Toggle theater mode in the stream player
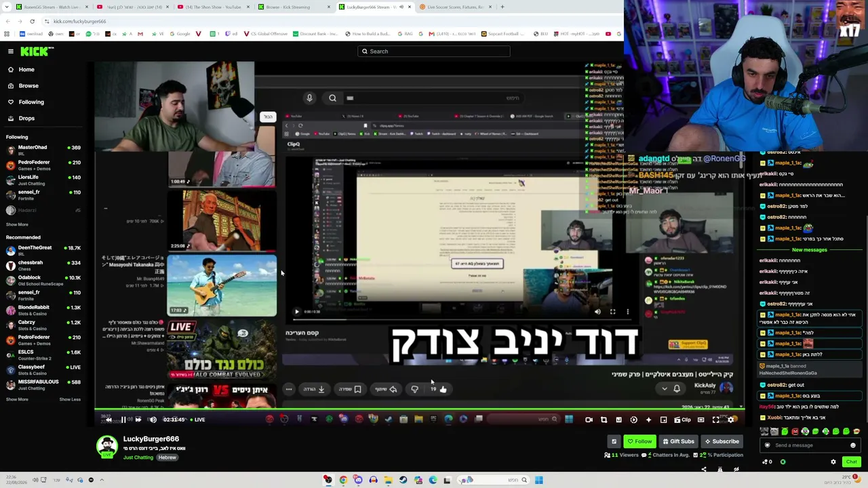Screen dimensions: 868x488 coord(701,420)
